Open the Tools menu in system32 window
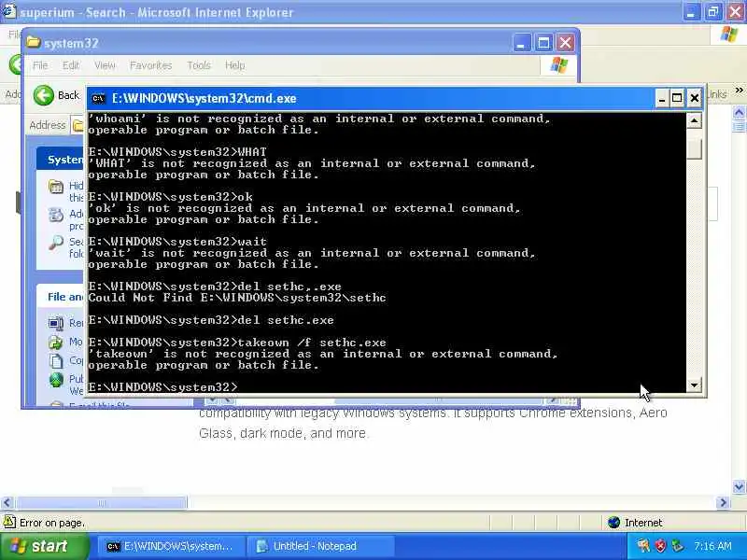 pos(199,65)
